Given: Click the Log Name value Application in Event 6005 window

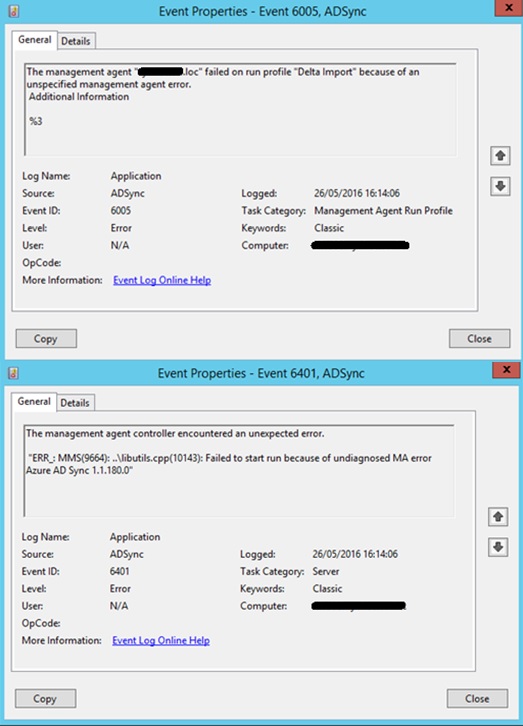Looking at the screenshot, I should coord(136,176).
